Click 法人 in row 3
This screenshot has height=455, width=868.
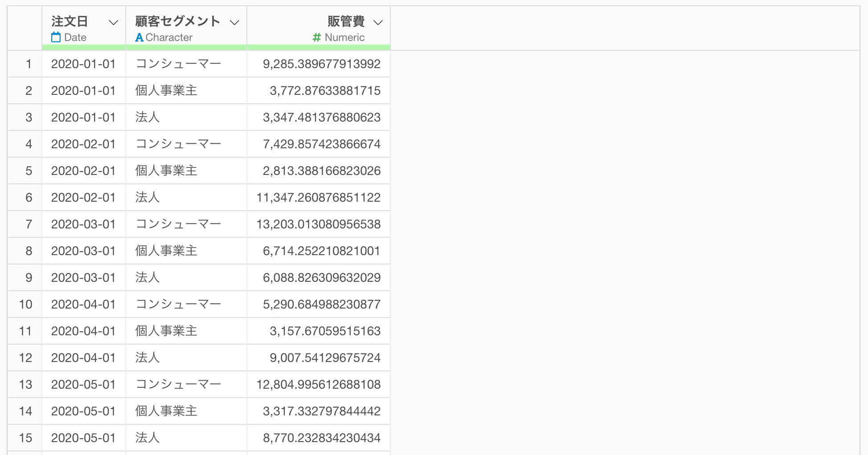click(x=147, y=118)
